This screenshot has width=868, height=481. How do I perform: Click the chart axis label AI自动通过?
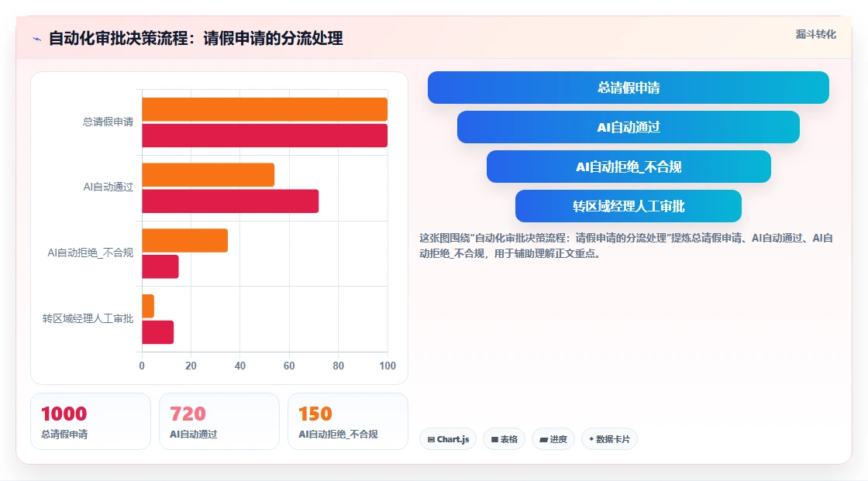click(x=108, y=187)
